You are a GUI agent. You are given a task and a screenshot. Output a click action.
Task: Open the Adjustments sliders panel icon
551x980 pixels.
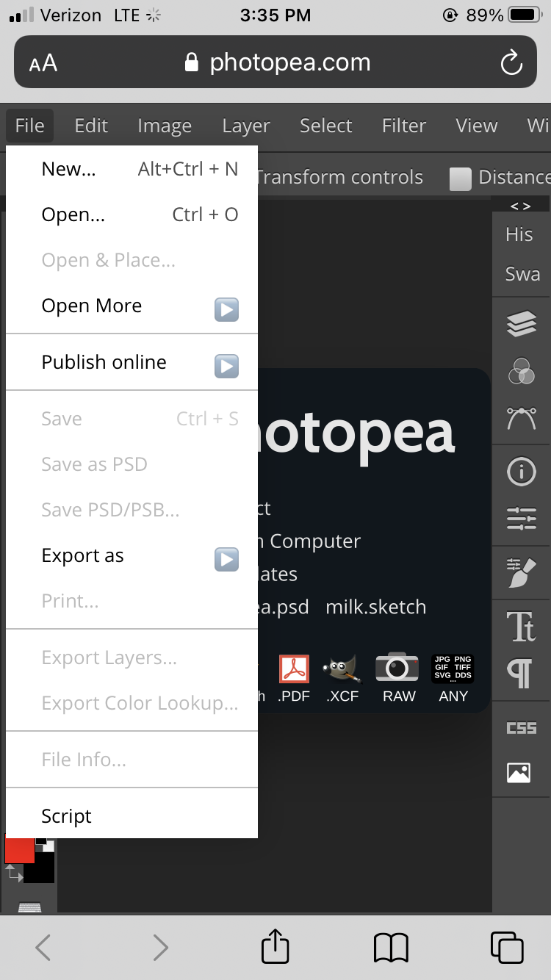[522, 519]
